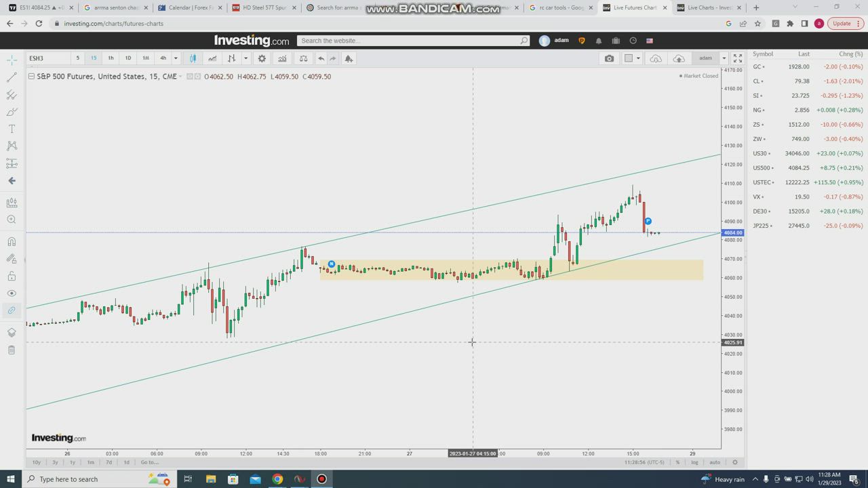Toggle auto scale for chart

(715, 462)
